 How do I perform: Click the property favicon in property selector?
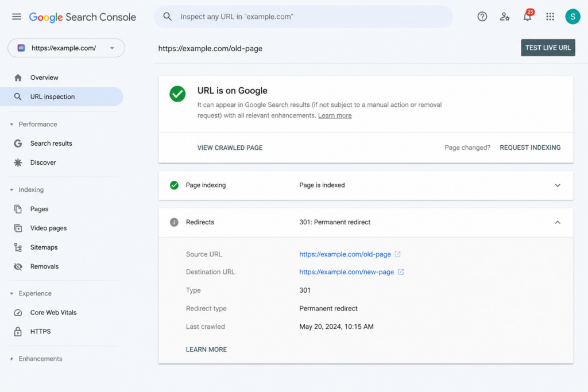tap(21, 48)
